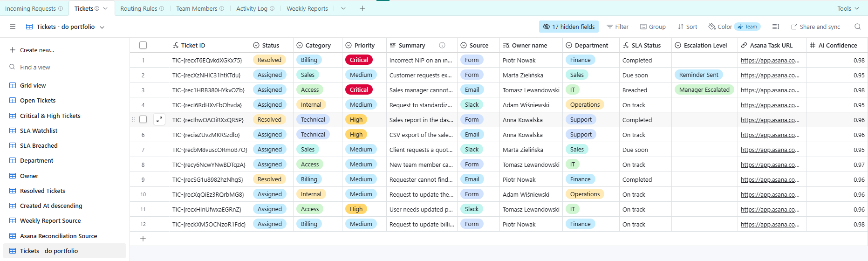Open the Tools dropdown
Image resolution: width=868 pixels, height=261 pixels.
click(x=848, y=8)
